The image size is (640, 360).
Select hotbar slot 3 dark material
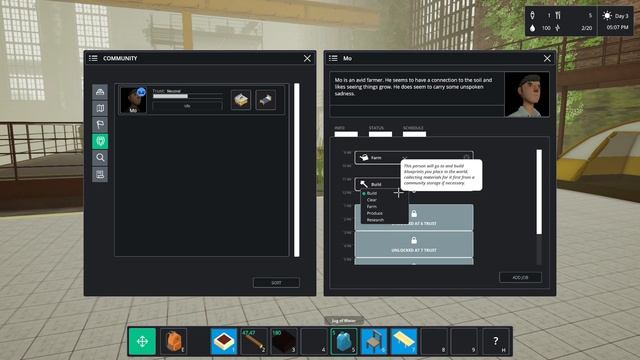click(x=284, y=341)
